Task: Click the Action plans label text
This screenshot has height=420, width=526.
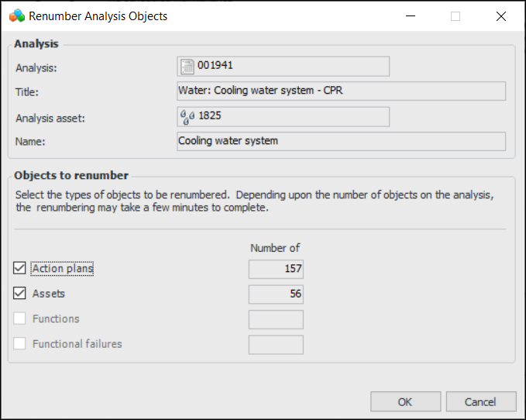Action: 63,269
